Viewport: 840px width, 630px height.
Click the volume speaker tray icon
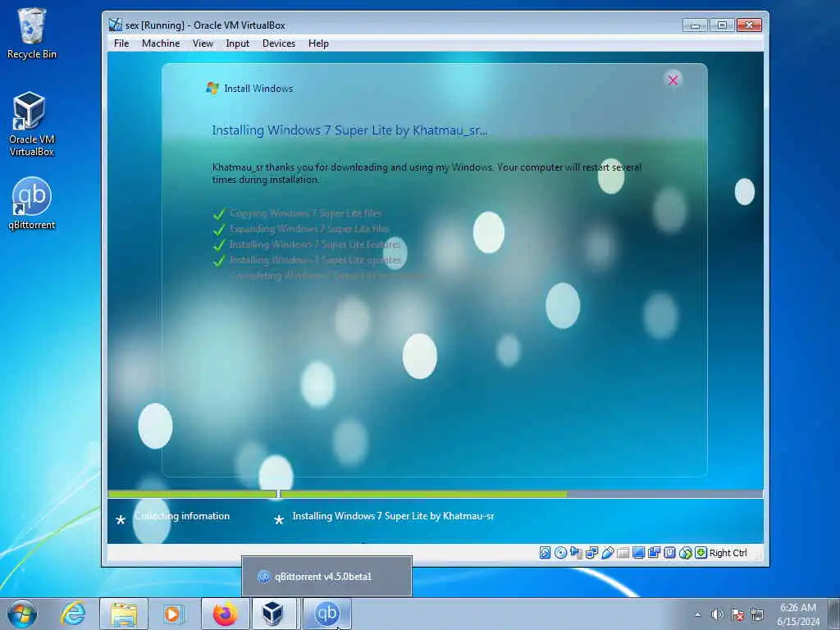717,614
